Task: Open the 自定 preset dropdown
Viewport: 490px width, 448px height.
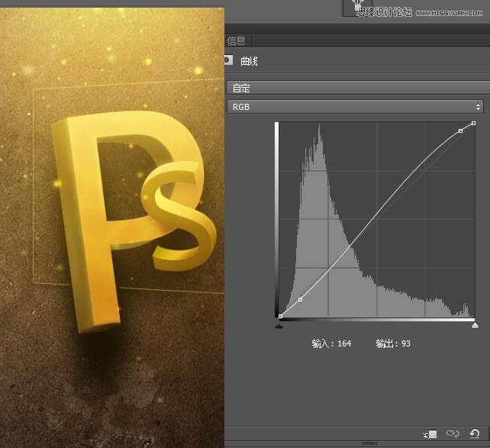Action: [358, 88]
